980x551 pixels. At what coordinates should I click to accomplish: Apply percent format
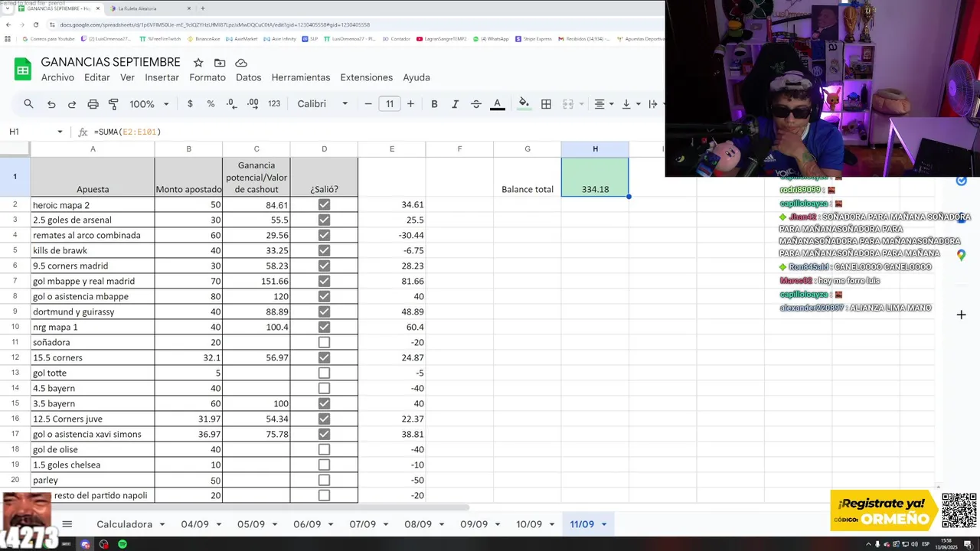[x=211, y=104]
